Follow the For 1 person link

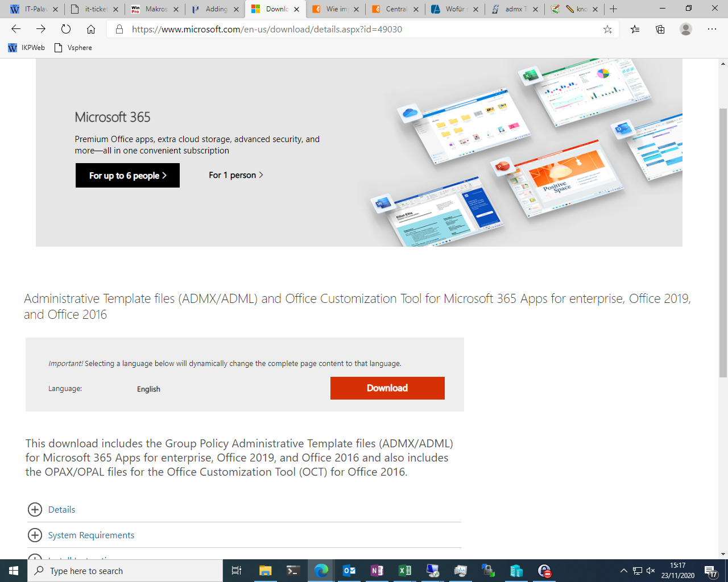[x=235, y=175]
